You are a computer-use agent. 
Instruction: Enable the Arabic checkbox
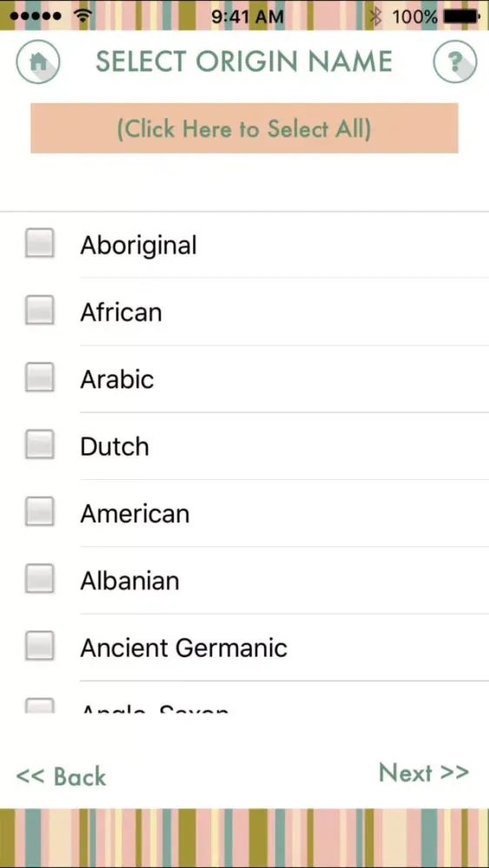(x=39, y=378)
